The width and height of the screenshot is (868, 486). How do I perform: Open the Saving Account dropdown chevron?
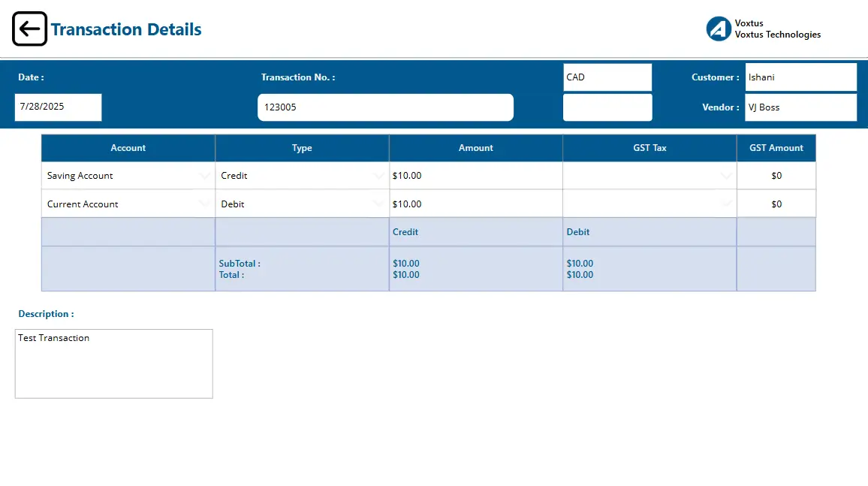tap(204, 176)
